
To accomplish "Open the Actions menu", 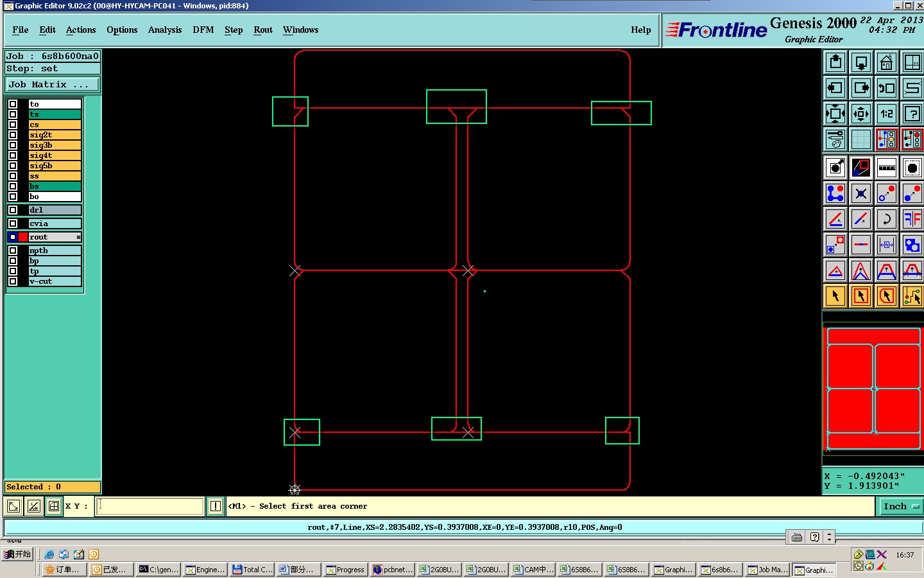I will (x=81, y=30).
